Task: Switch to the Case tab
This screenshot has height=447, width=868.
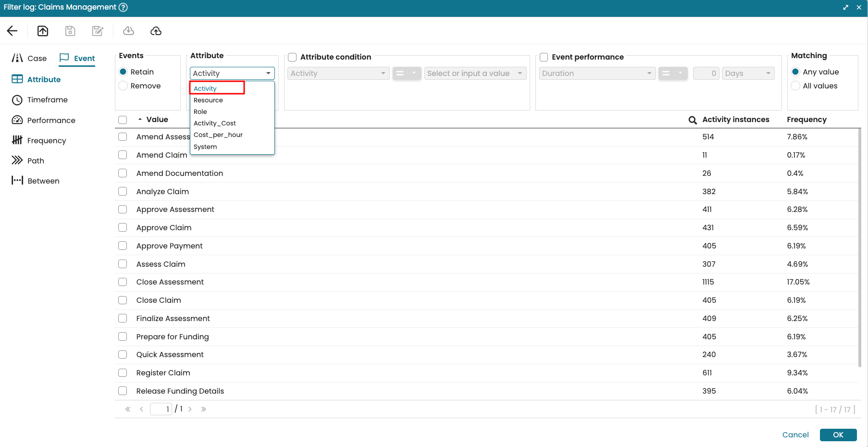Action: coord(29,58)
